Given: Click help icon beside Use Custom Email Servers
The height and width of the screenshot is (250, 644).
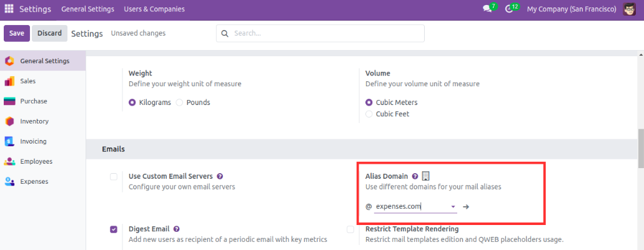Looking at the screenshot, I should (x=220, y=176).
